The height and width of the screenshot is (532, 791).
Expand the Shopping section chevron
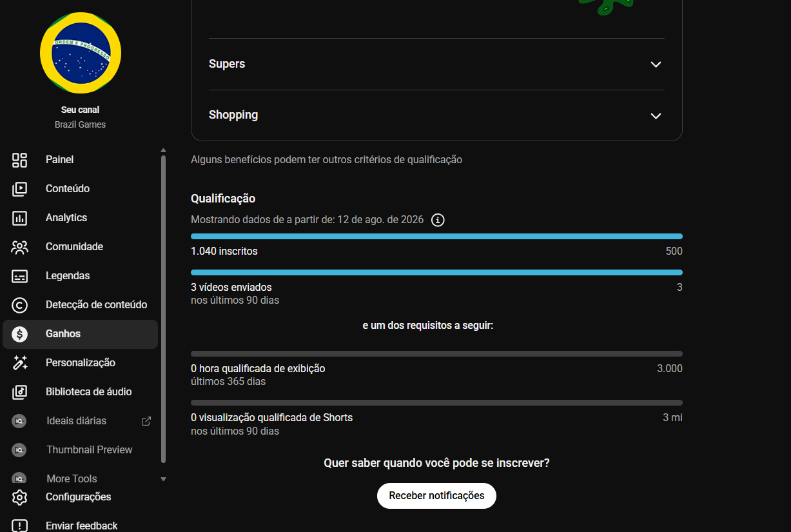[x=656, y=116]
